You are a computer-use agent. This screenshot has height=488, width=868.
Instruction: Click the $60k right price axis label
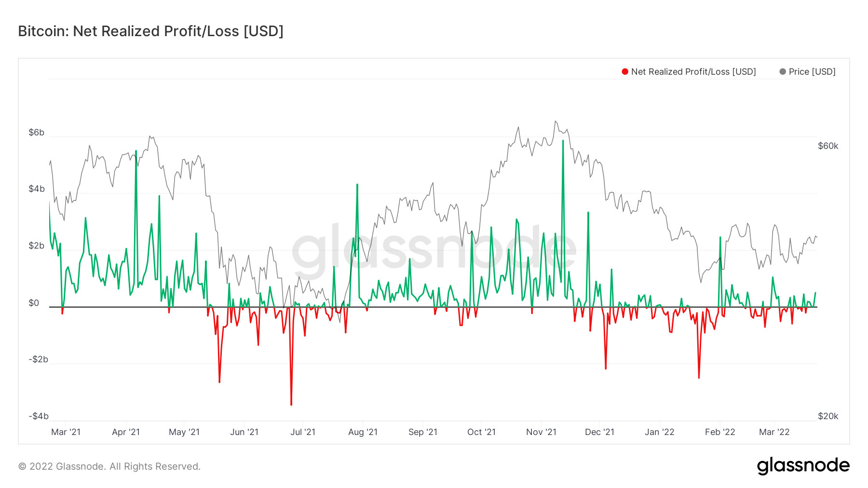(828, 146)
